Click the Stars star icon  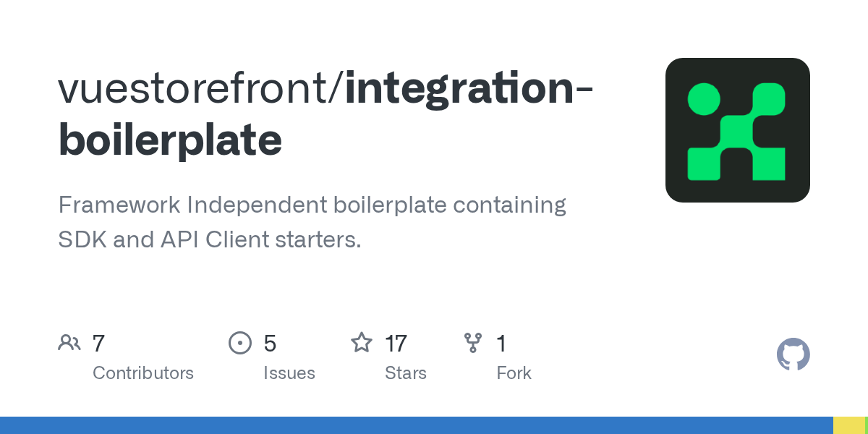(361, 343)
